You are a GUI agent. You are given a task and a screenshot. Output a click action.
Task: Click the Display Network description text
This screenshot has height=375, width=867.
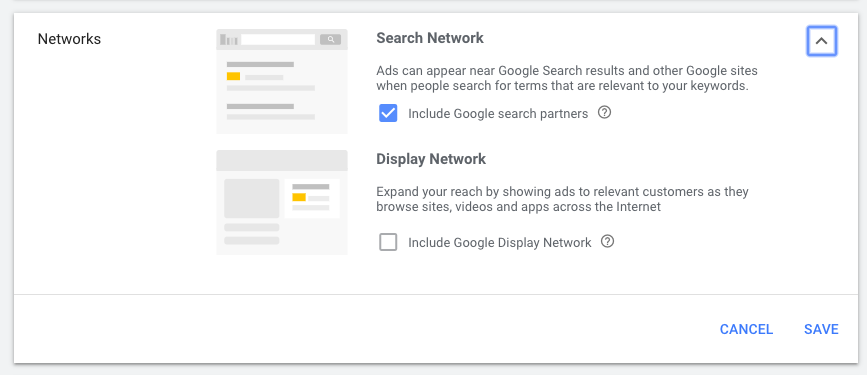pos(562,200)
